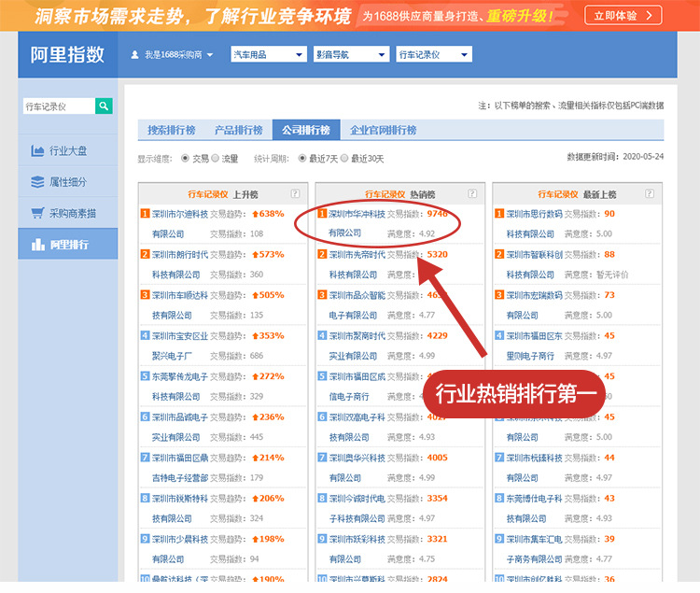Open 深圳市车顺达科技有限公司 company link
Screen dimensions: 700x593
(x=179, y=305)
